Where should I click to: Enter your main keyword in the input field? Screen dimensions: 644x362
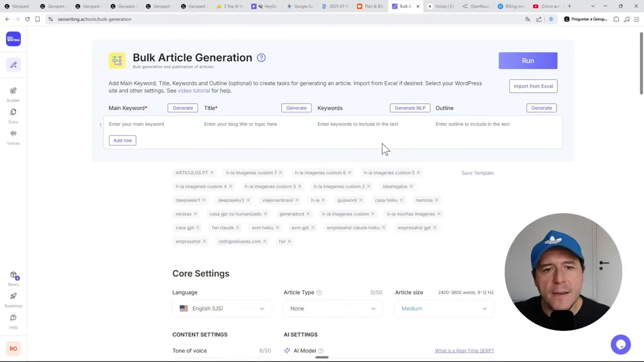tap(146, 124)
